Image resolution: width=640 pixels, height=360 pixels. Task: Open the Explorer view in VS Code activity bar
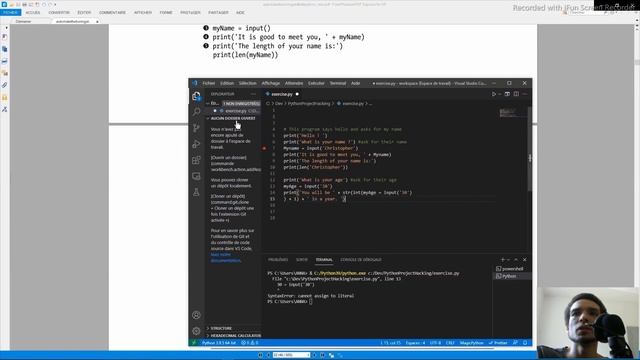coord(196,96)
